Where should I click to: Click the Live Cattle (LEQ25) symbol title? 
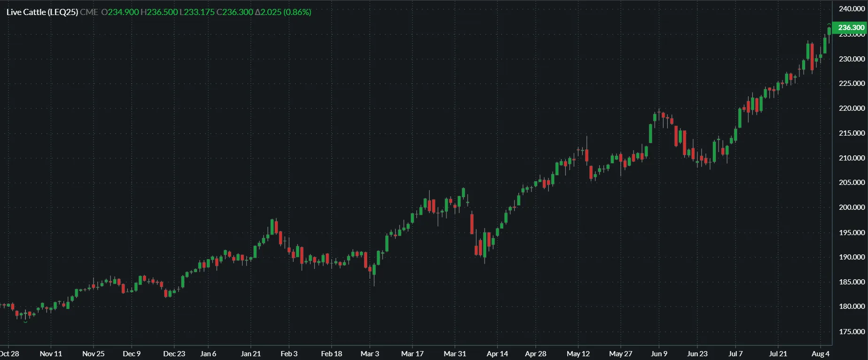coord(42,12)
